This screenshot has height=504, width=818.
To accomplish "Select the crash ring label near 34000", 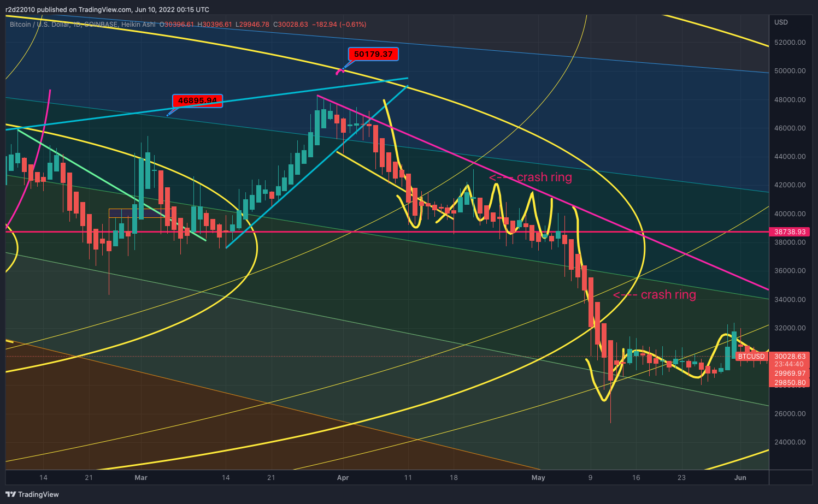I will pos(655,295).
